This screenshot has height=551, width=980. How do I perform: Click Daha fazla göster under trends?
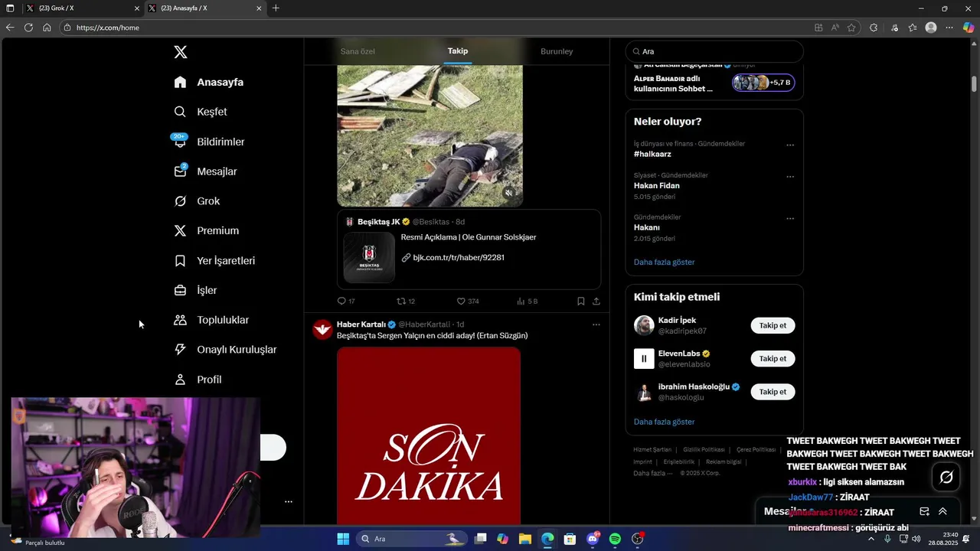click(664, 262)
